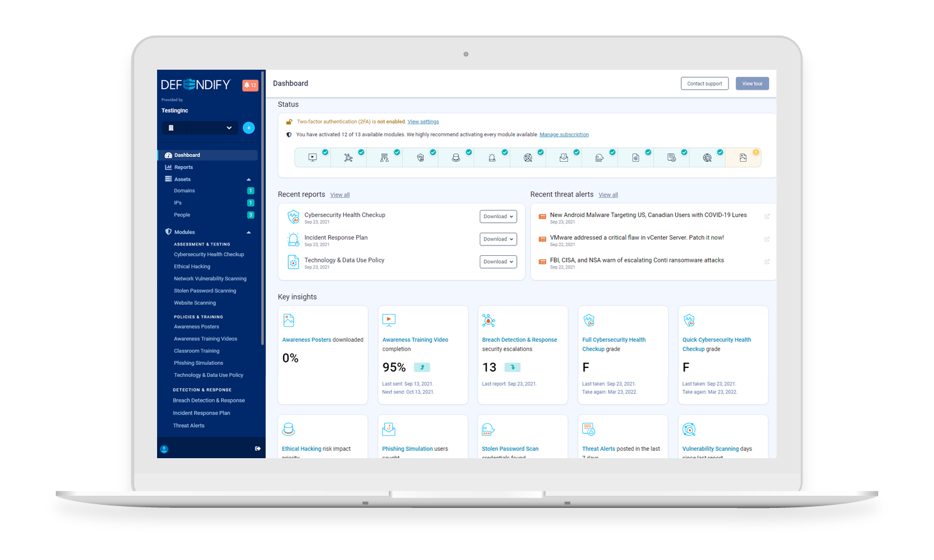Click the user profile icon at sidebar bottom
This screenshot has width=934, height=560.
pos(164,449)
